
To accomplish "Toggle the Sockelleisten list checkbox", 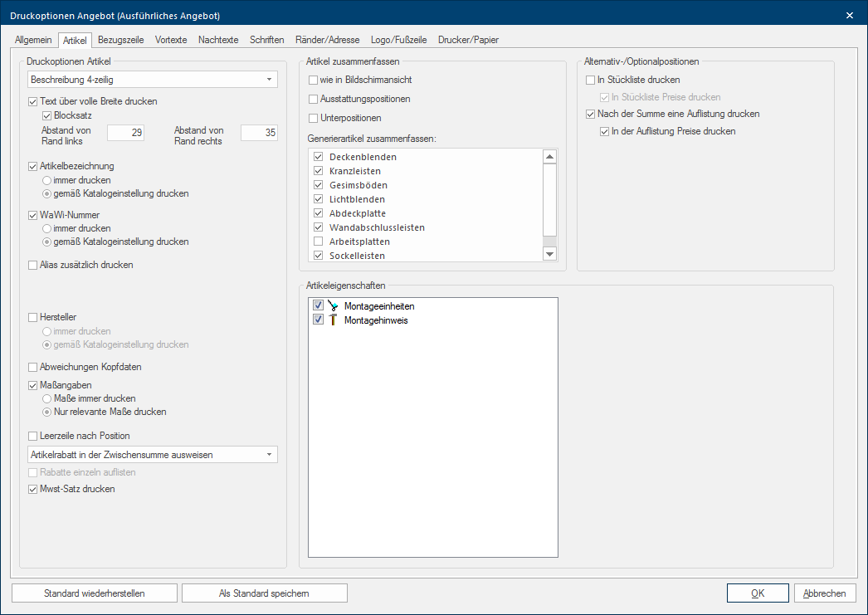I will (x=319, y=255).
